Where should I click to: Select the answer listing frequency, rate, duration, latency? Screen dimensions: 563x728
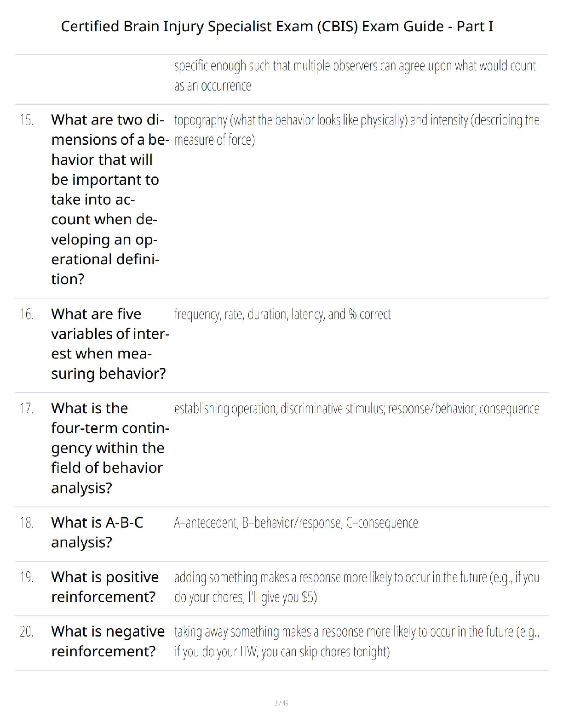(282, 314)
